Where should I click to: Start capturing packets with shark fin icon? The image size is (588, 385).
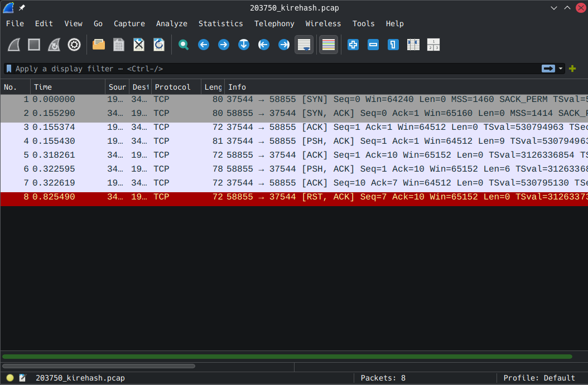pyautogui.click(x=14, y=45)
